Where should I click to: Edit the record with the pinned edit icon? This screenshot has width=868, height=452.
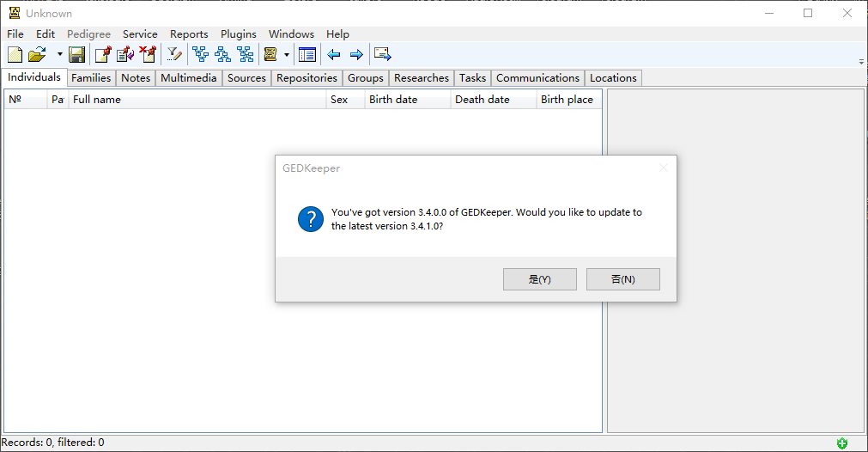(125, 54)
